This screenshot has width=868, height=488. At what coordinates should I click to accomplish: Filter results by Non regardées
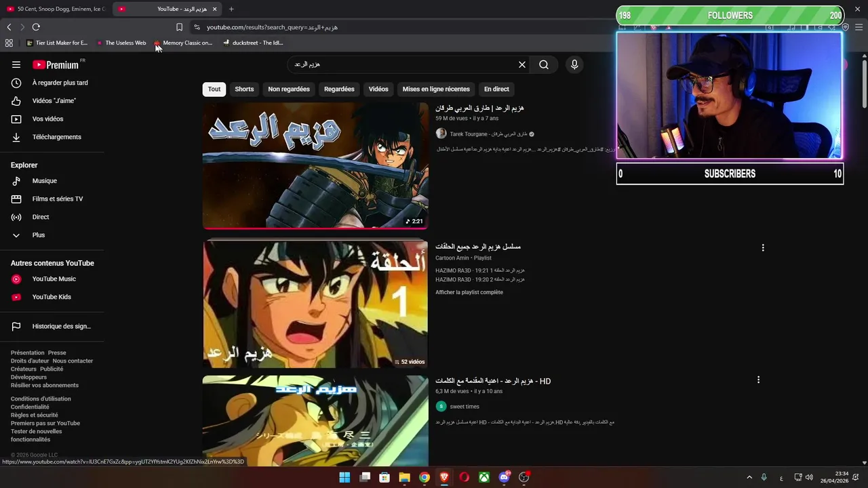coord(289,89)
